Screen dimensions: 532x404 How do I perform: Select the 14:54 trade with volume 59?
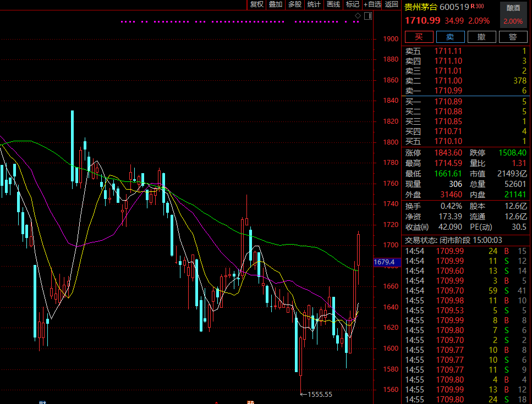[x=466, y=290]
